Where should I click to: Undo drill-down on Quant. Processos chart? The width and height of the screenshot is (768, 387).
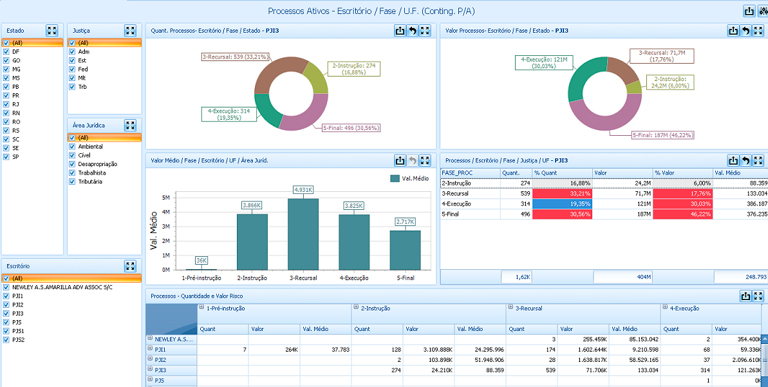(412, 30)
